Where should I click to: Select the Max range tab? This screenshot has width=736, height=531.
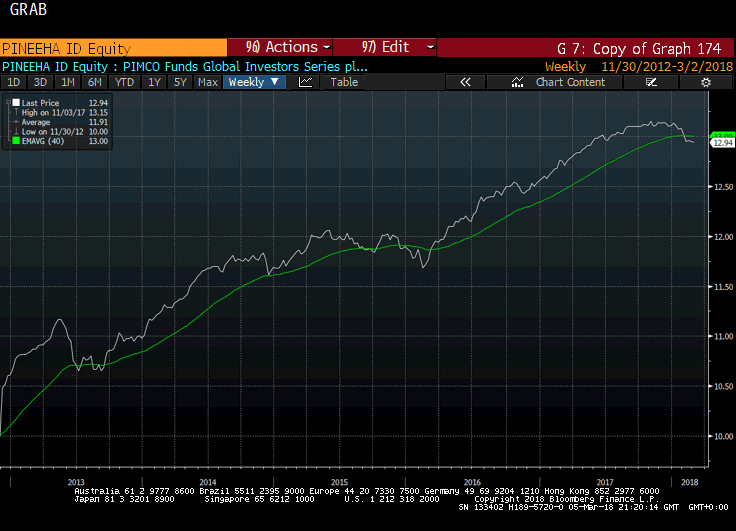208,82
